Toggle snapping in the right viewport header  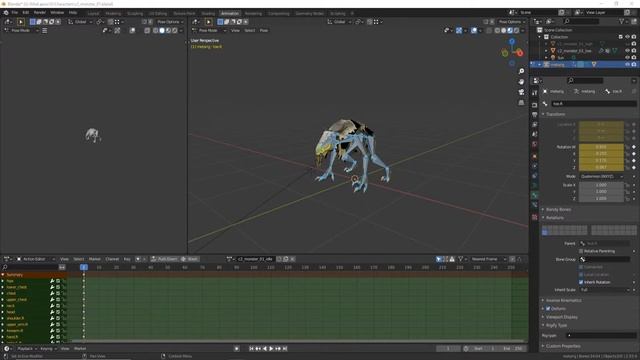370,22
